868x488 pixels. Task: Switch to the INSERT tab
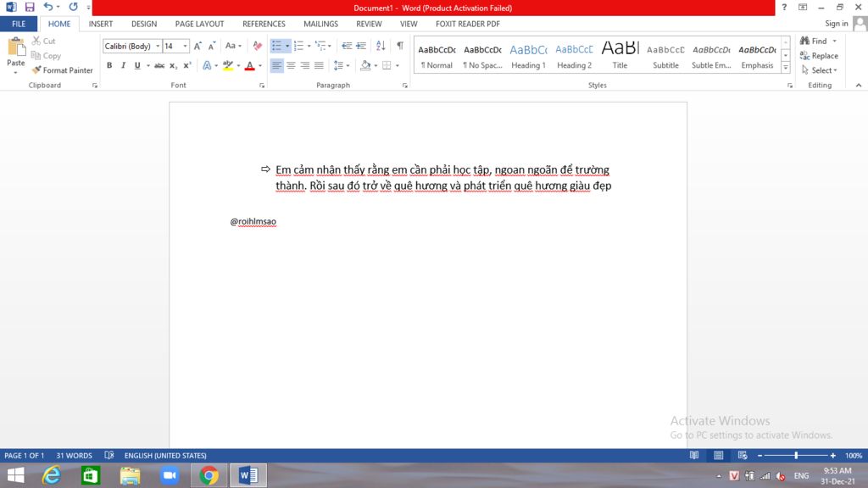click(101, 24)
